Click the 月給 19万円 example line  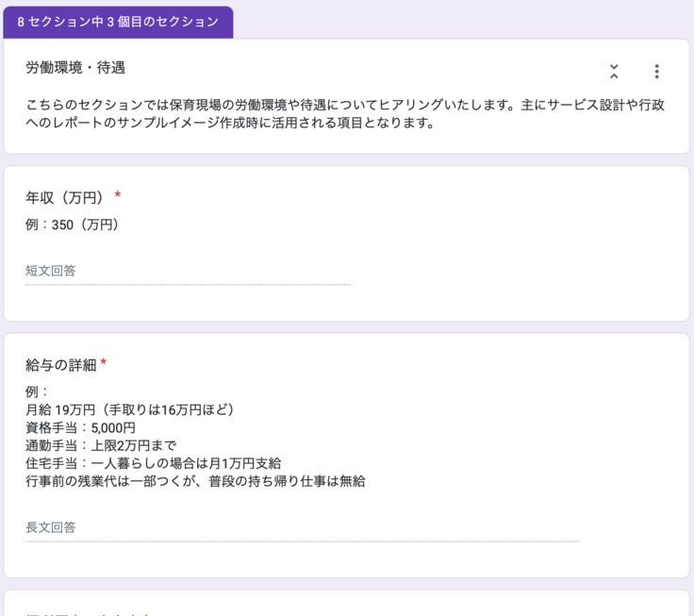[x=129, y=409]
